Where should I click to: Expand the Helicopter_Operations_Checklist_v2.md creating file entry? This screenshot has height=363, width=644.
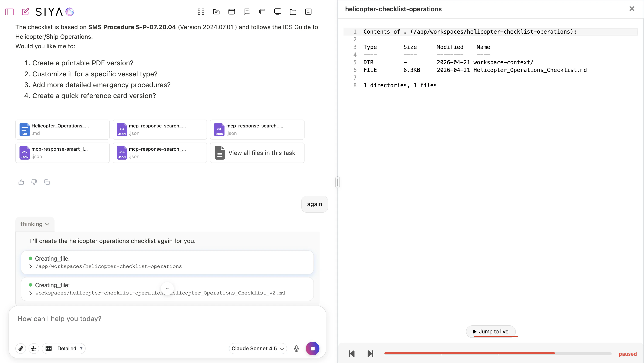coord(30,293)
